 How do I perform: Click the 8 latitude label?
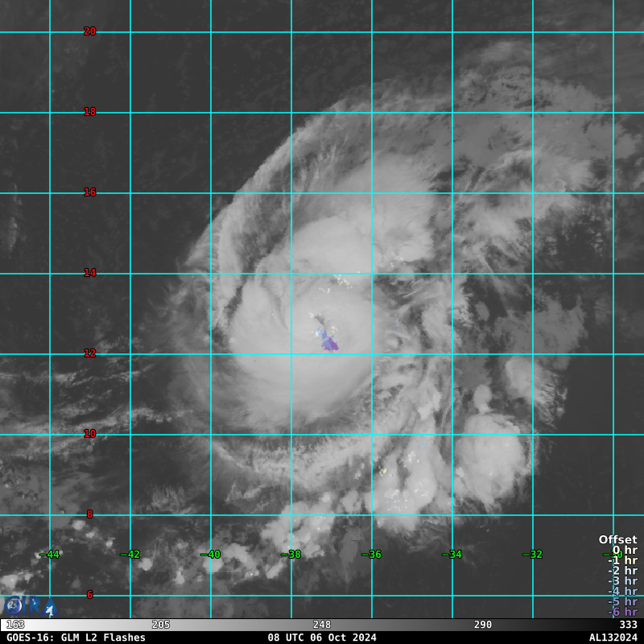(x=89, y=514)
